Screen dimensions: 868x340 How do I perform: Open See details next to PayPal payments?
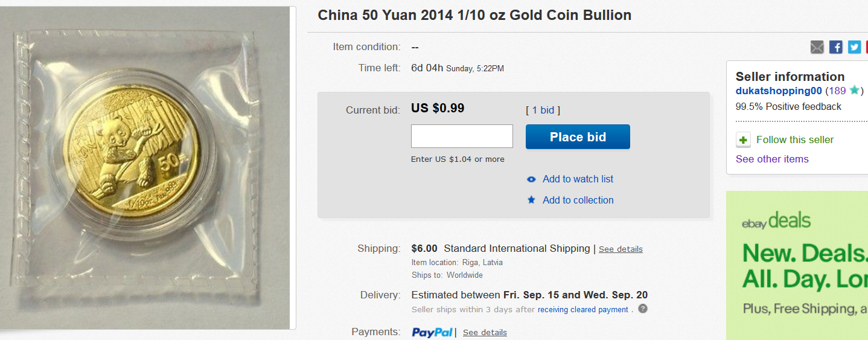485,333
